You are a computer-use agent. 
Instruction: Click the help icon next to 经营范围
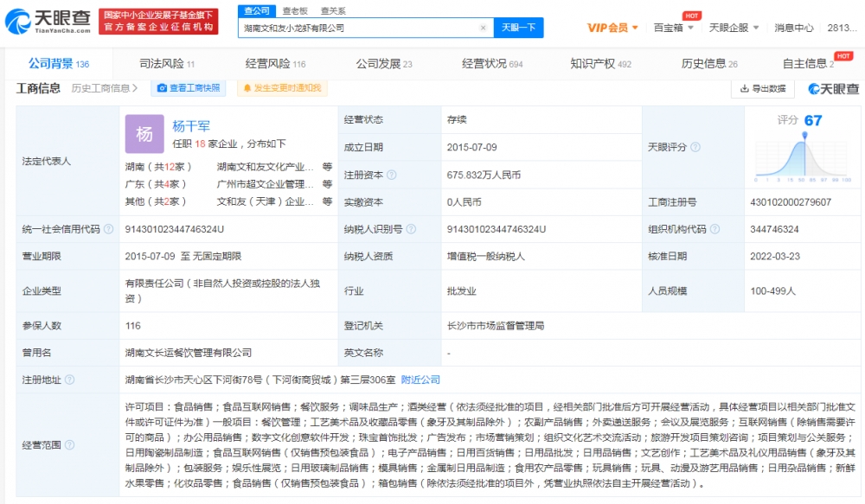pyautogui.click(x=69, y=445)
